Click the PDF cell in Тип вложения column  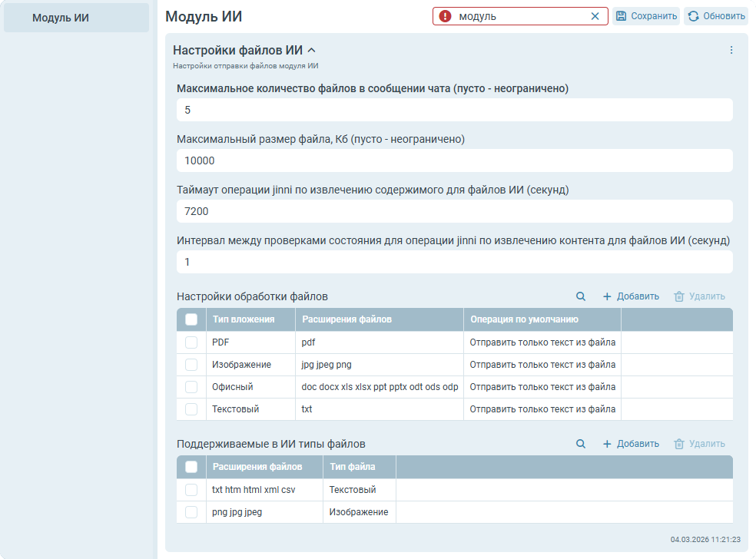pos(250,342)
